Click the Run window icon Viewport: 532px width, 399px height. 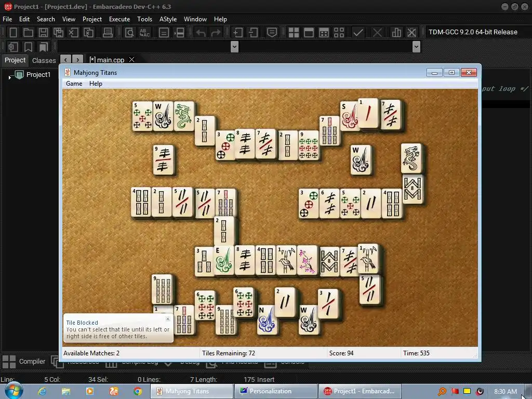click(309, 33)
